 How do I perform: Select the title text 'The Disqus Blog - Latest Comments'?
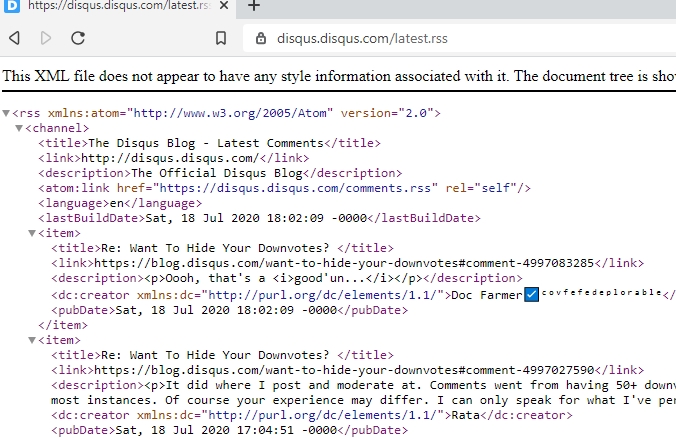pyautogui.click(x=206, y=143)
